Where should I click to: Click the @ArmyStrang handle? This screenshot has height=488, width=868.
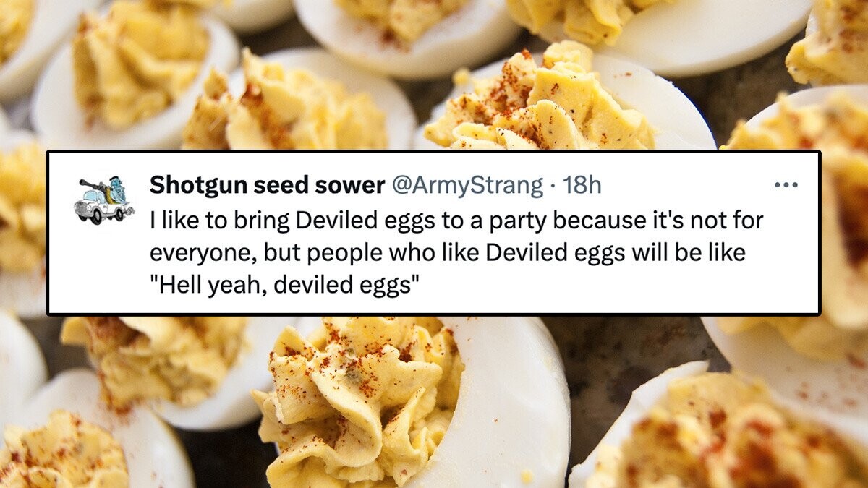coord(467,186)
